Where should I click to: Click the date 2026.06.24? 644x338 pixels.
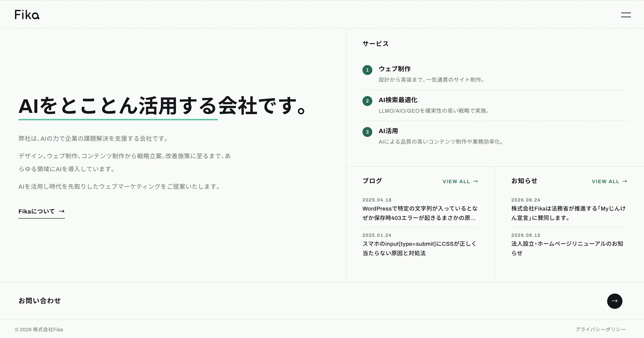[x=526, y=200]
